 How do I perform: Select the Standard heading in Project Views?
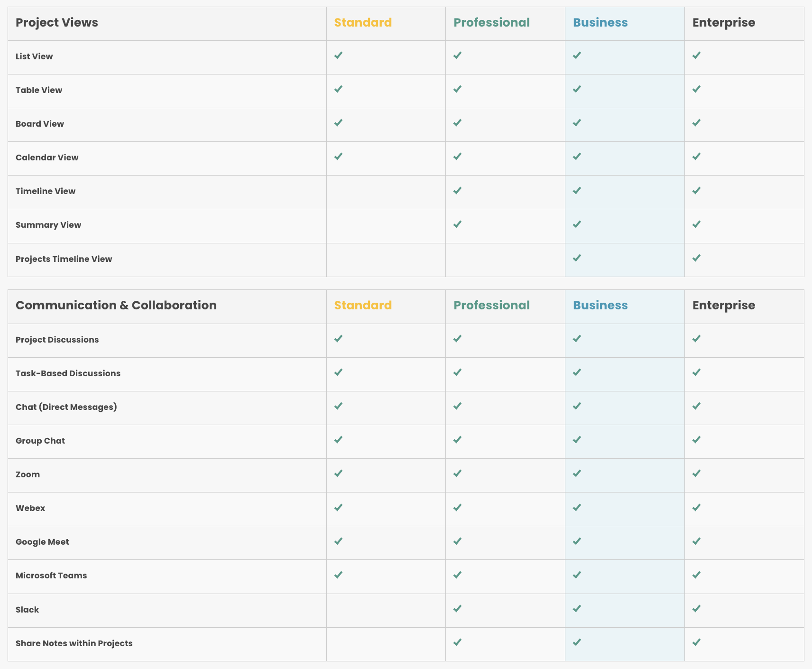[x=363, y=23]
